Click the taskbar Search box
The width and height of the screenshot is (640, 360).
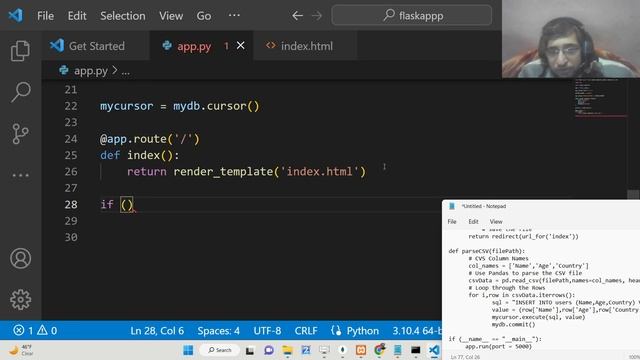point(220,350)
